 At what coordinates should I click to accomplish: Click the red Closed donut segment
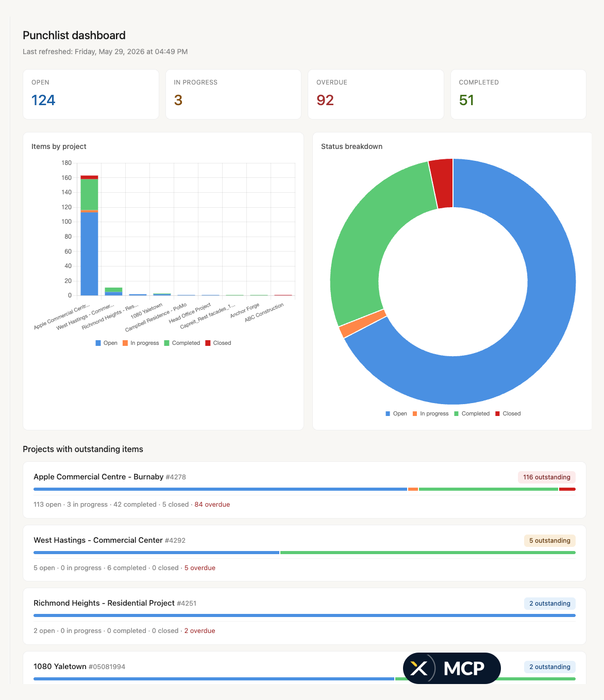tap(443, 183)
